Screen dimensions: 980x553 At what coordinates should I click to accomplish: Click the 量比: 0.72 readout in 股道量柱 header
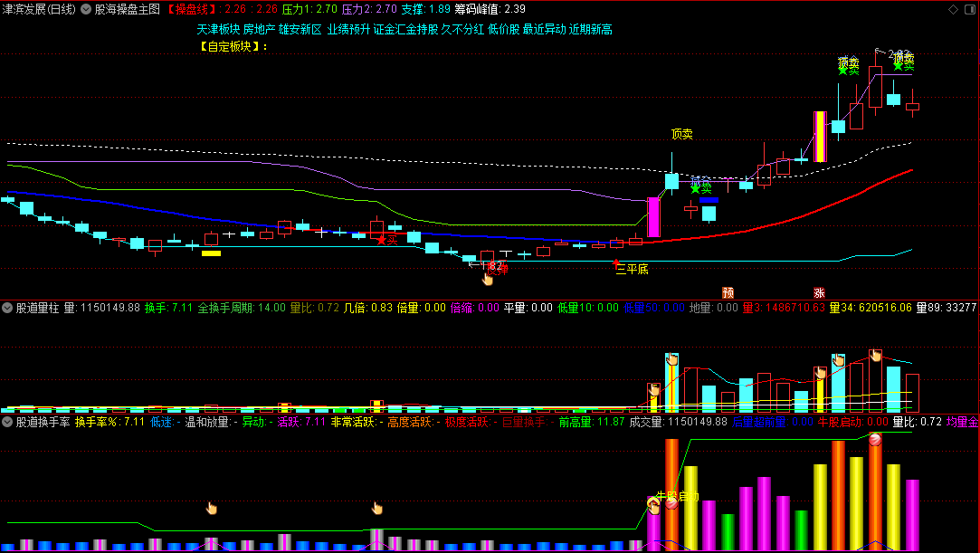(x=315, y=308)
